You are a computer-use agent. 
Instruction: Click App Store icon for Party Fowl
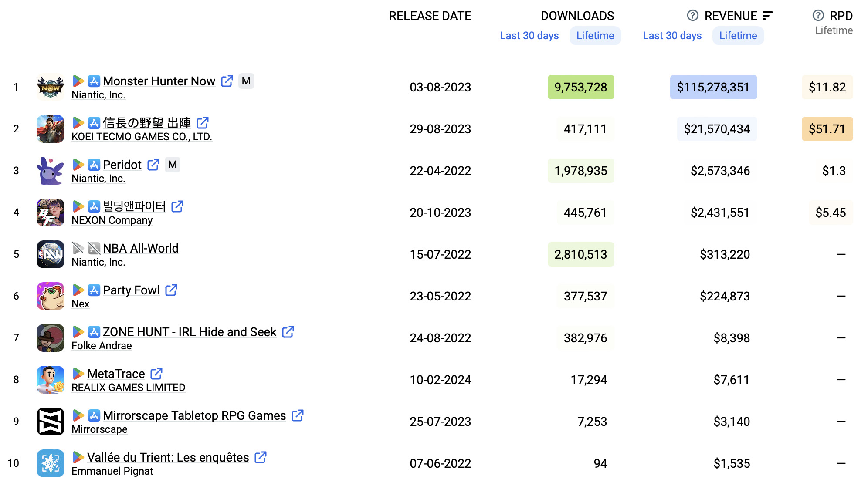(94, 290)
